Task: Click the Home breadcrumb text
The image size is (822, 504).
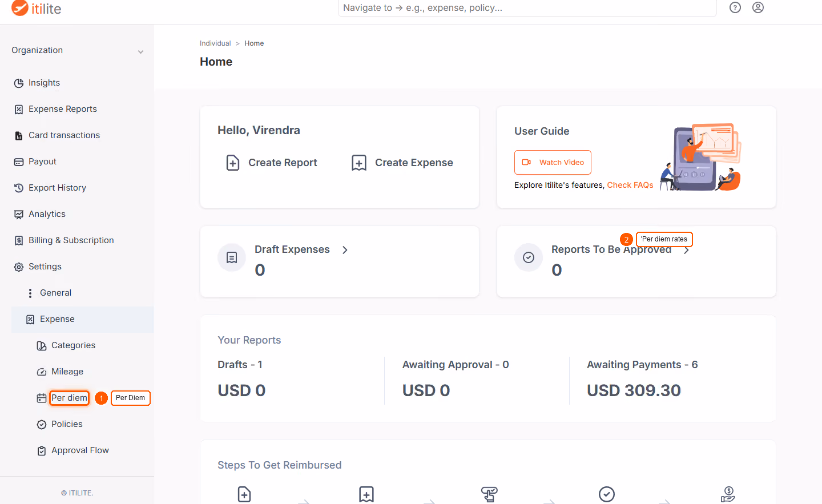Action: [x=254, y=43]
